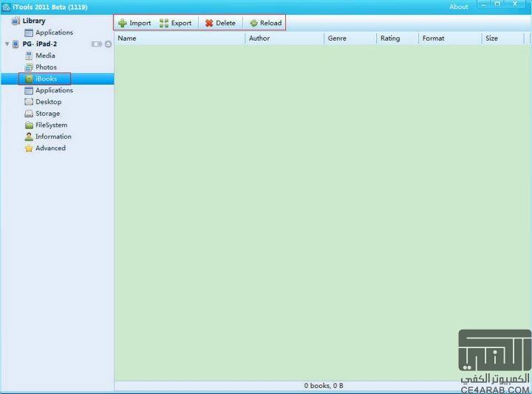532x394 pixels.
Task: Click the Import button label
Action: [140, 23]
